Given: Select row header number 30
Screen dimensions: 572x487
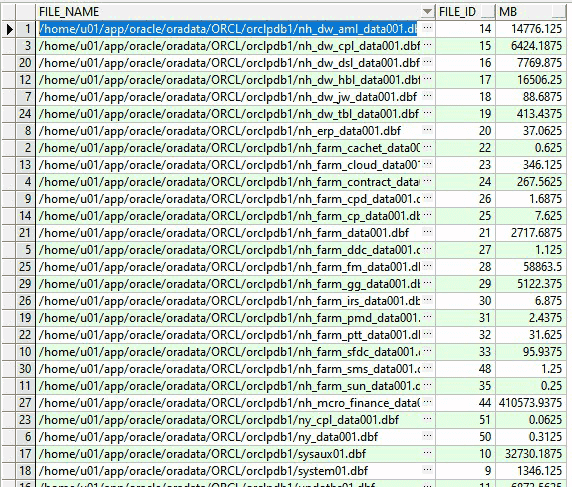Looking at the screenshot, I should (25, 369).
